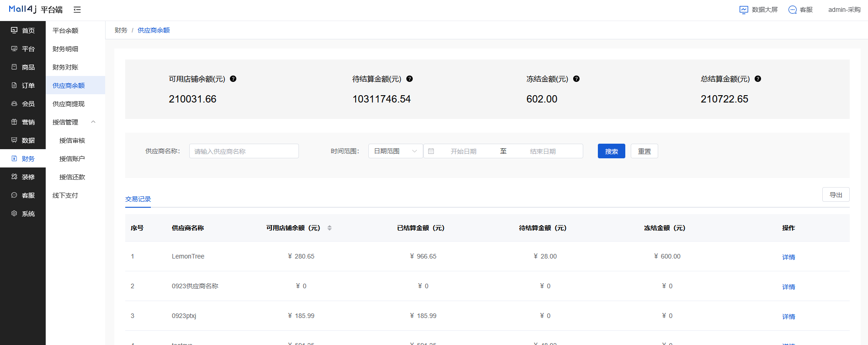
Task: Click the 会员 members sidebar icon
Action: [14, 103]
